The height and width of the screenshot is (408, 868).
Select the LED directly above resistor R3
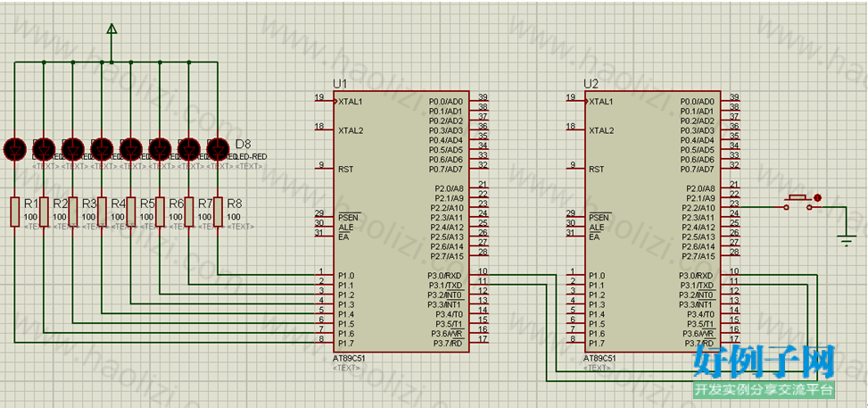tap(73, 149)
